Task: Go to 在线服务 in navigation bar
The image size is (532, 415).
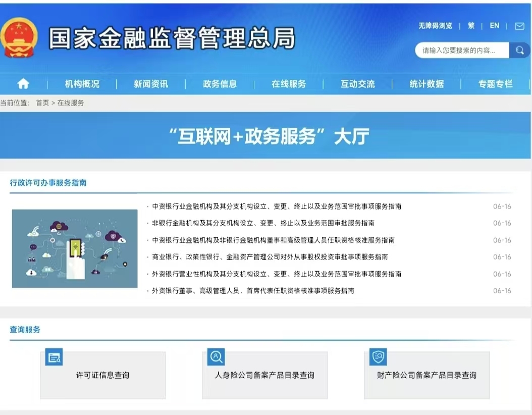Action: point(289,84)
